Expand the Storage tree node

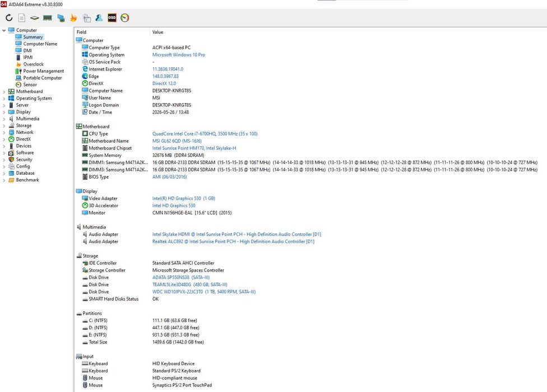4,126
